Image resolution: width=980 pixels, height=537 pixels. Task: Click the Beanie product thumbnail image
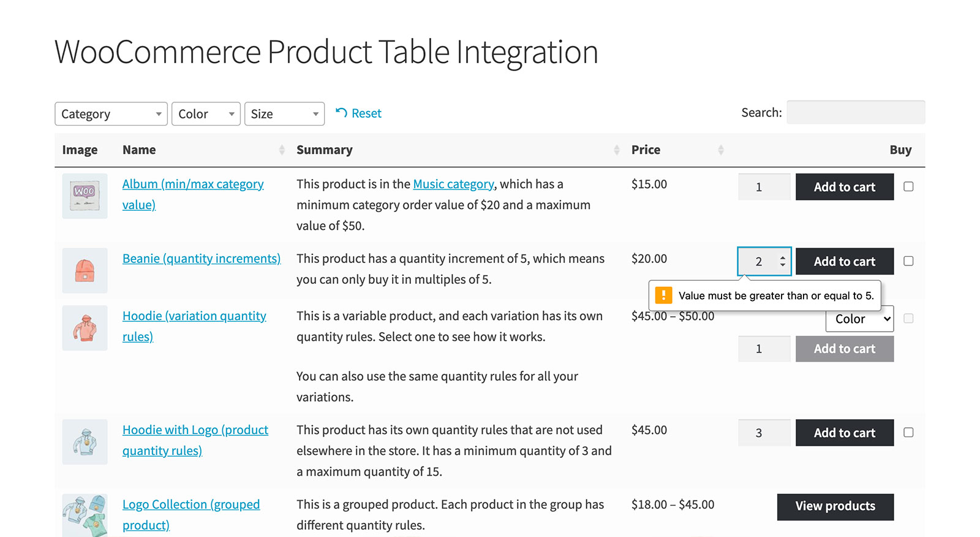click(x=85, y=270)
